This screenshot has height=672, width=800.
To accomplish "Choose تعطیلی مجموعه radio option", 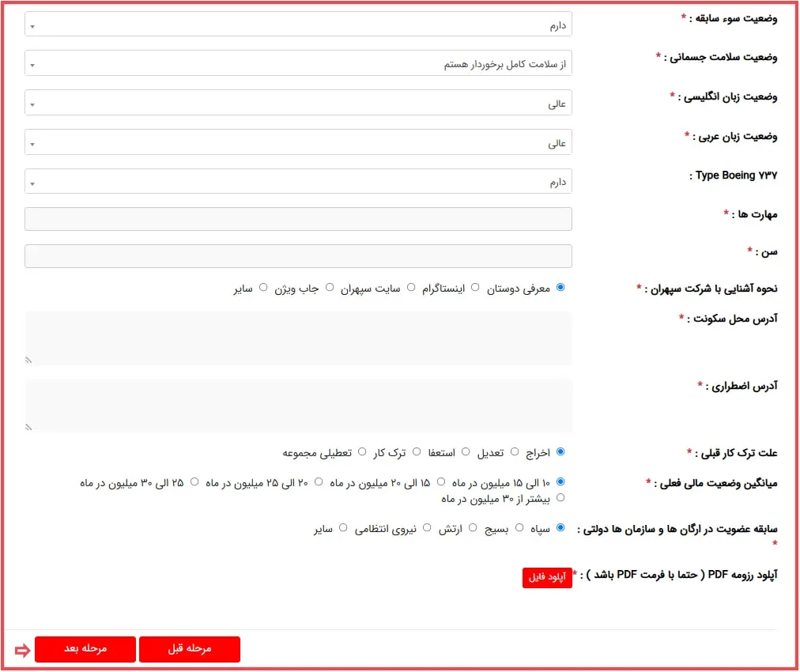I will point(363,452).
